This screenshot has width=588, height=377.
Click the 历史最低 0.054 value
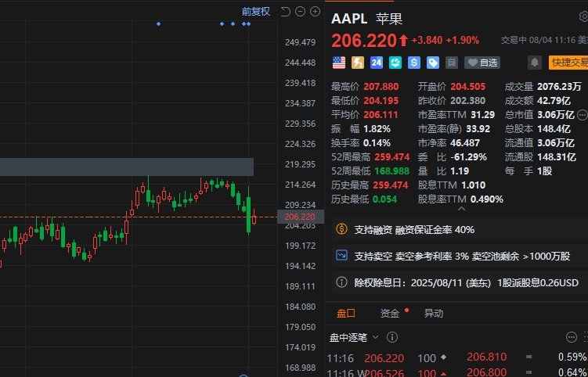[384, 199]
